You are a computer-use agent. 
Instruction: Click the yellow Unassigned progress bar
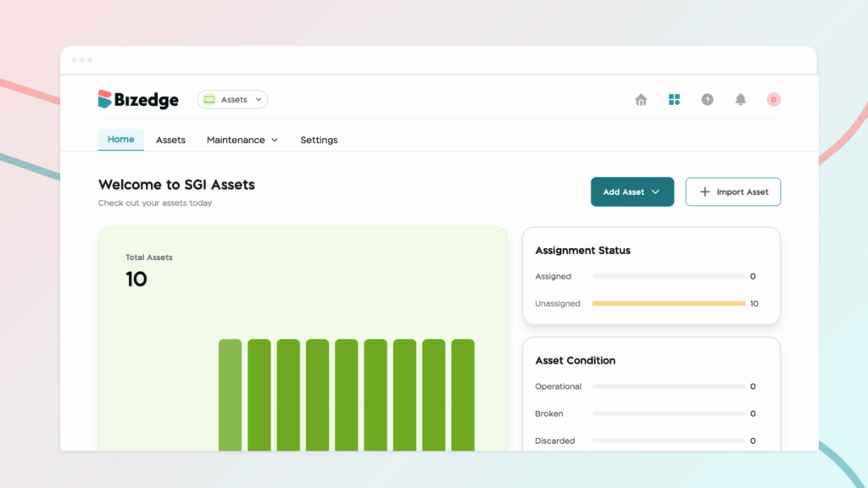click(x=668, y=303)
